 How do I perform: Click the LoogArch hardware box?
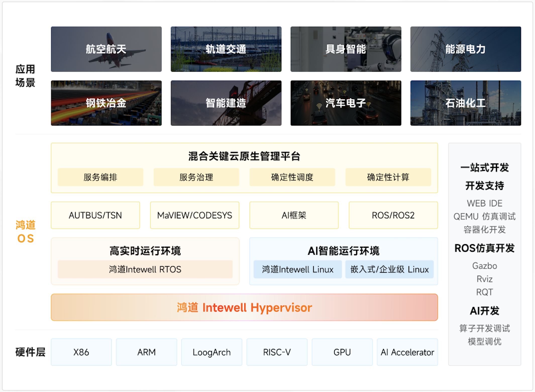[212, 352]
